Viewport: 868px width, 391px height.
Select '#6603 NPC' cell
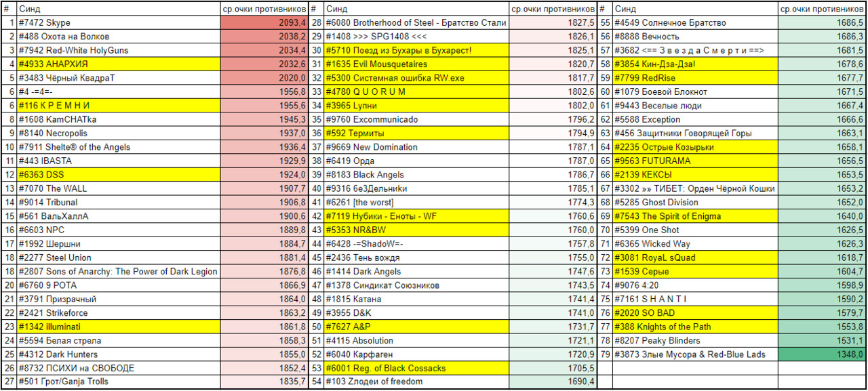pyautogui.click(x=119, y=230)
